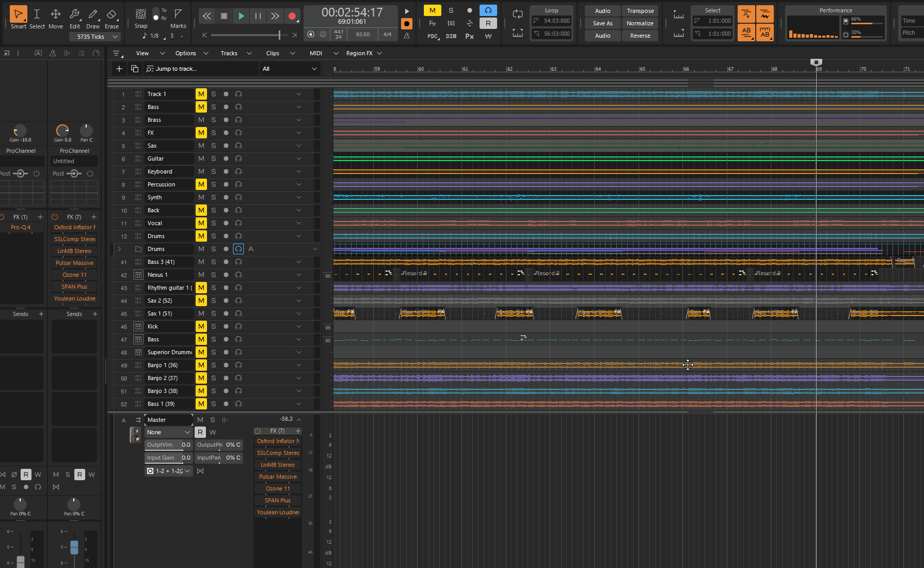Expand the Drums folder track
The image size is (924, 568).
(x=119, y=249)
